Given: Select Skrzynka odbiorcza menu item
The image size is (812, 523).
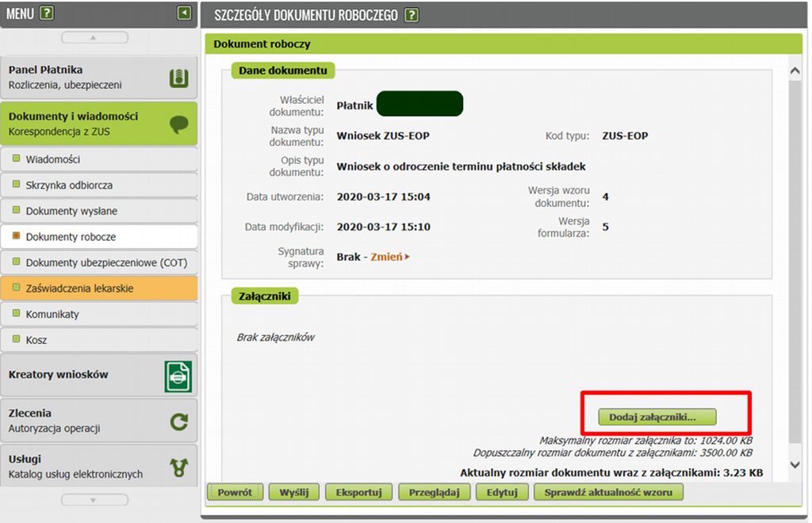Looking at the screenshot, I should [x=69, y=185].
